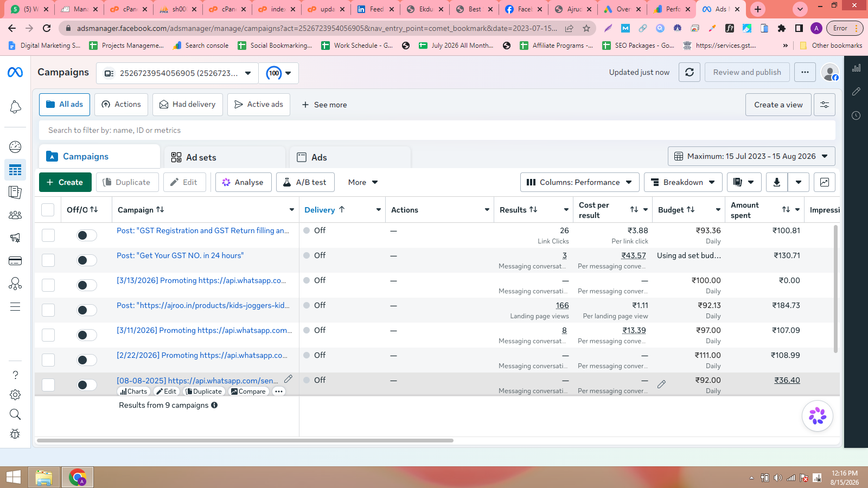Image resolution: width=868 pixels, height=488 pixels.
Task: Select all campaigns header checkbox
Action: coord(48,210)
